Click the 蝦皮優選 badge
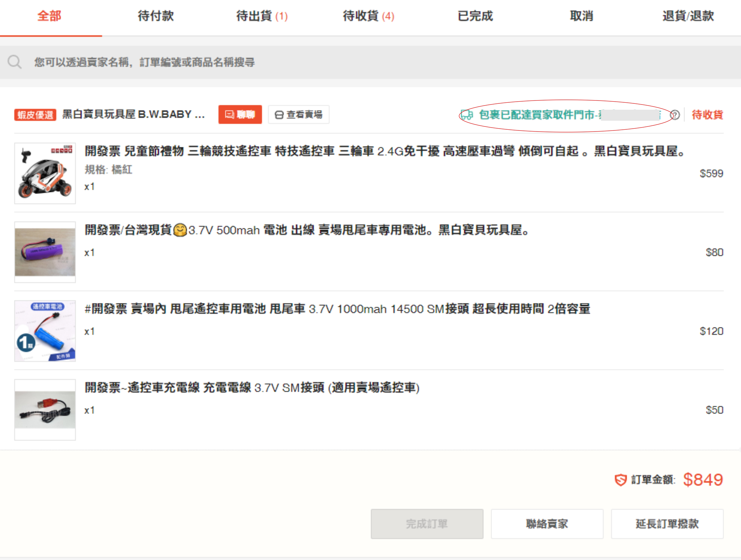Viewport: 741px width, 560px height. [x=35, y=115]
